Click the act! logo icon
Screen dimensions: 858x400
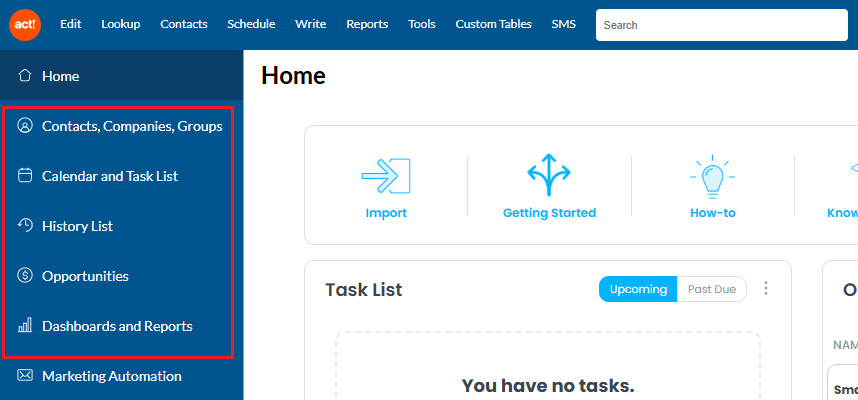(x=25, y=25)
